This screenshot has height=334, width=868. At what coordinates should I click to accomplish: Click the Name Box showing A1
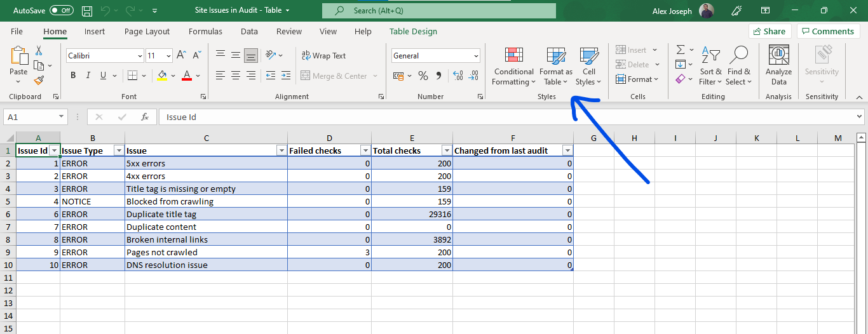[30, 117]
